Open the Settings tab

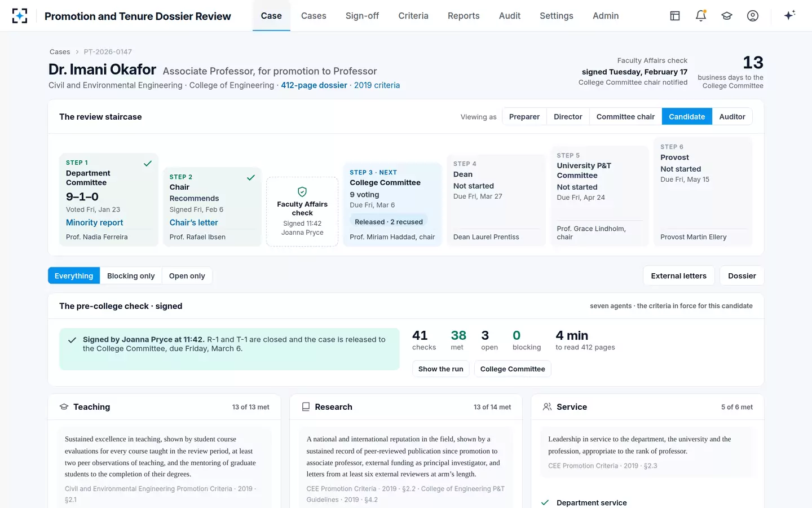(557, 16)
